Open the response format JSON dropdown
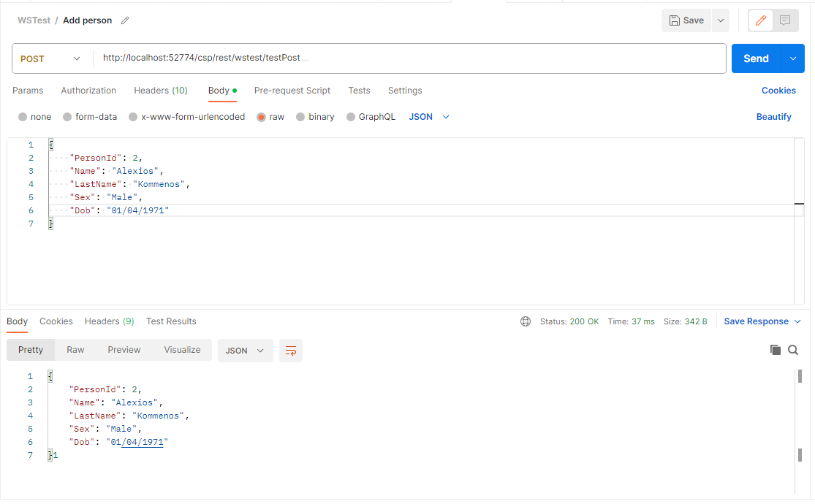The width and height of the screenshot is (815, 504). coord(245,351)
